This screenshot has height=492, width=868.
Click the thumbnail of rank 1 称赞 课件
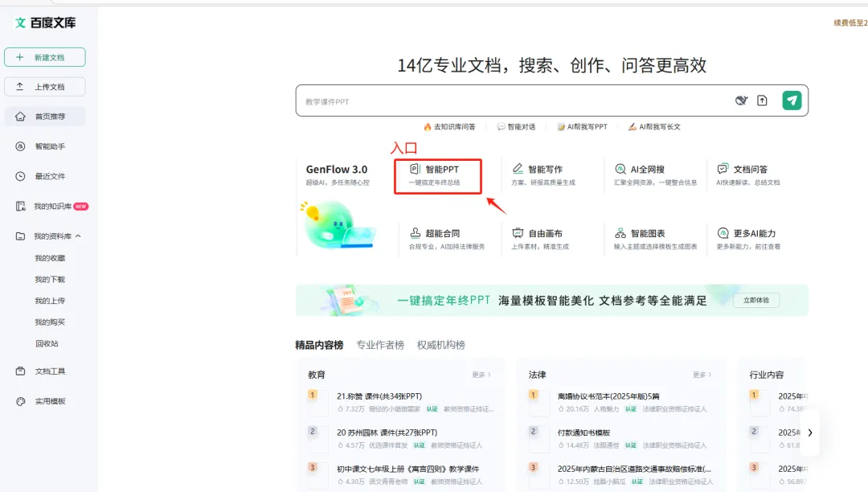tap(318, 403)
